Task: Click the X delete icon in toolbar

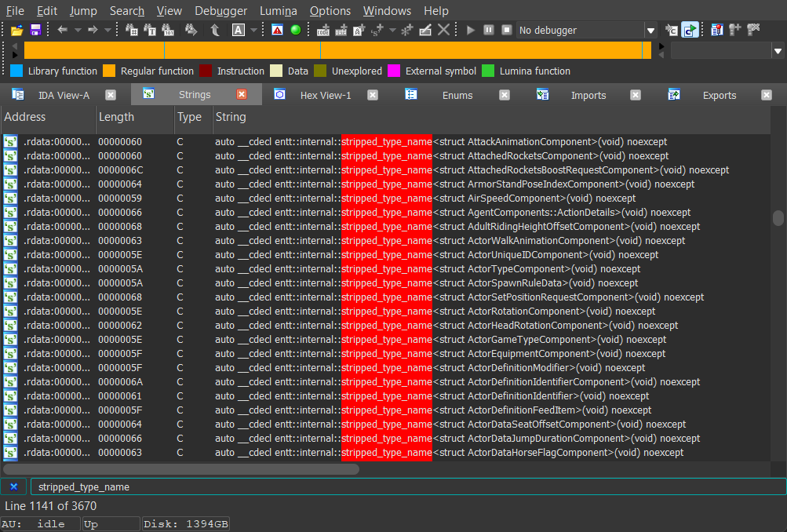Action: pyautogui.click(x=443, y=30)
